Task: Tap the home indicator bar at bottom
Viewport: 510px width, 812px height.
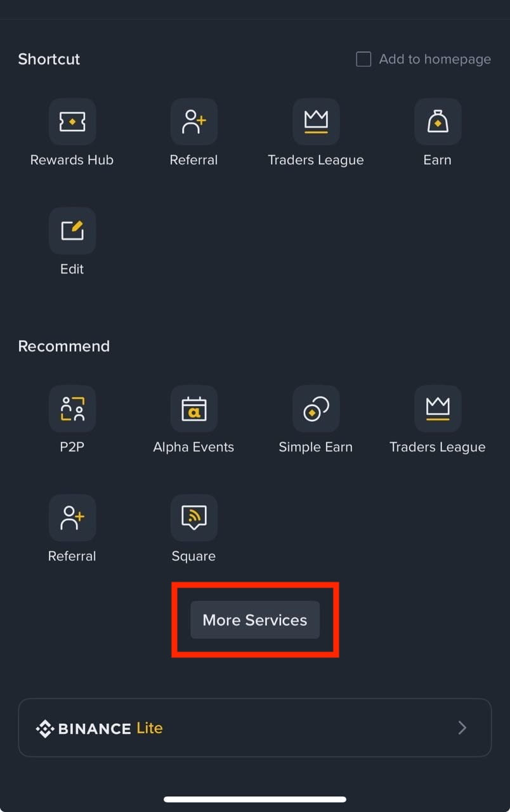Action: 255,799
